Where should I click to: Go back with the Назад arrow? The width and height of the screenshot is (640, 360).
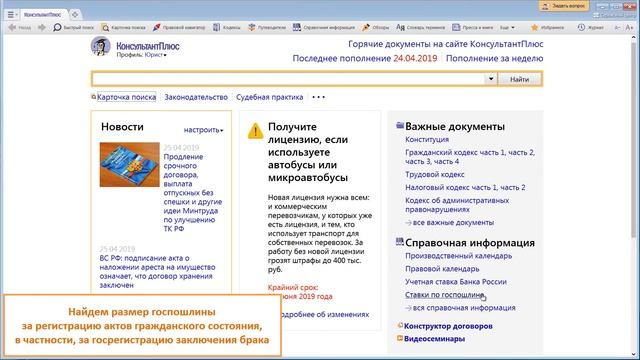pyautogui.click(x=20, y=27)
